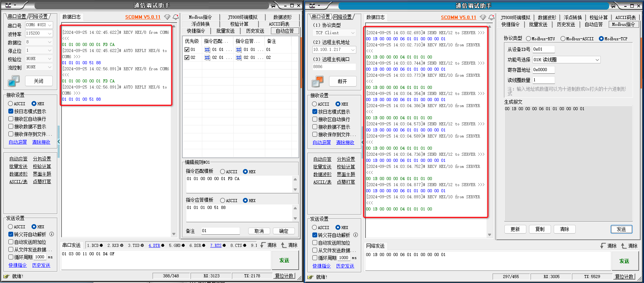Open JT808终端模拟 tab in right window

tap(515, 17)
